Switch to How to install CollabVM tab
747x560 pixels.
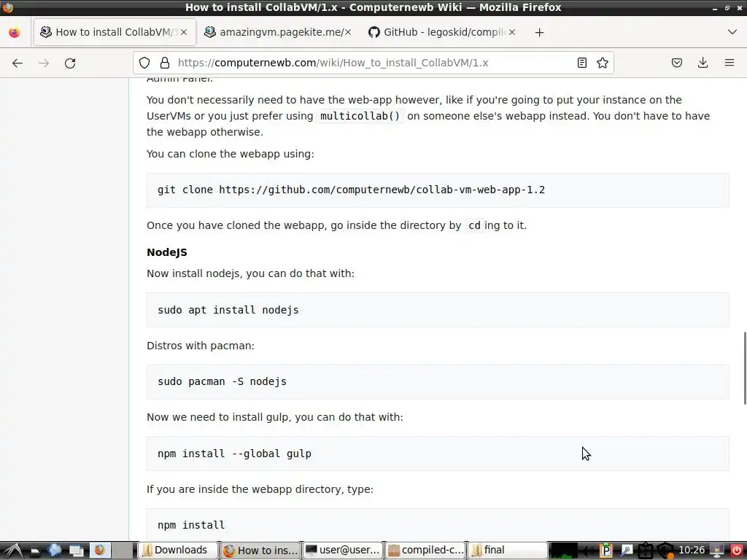[x=115, y=32]
